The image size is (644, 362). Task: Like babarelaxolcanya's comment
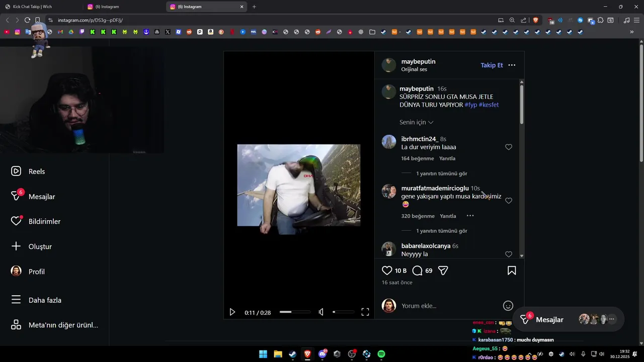[509, 254]
